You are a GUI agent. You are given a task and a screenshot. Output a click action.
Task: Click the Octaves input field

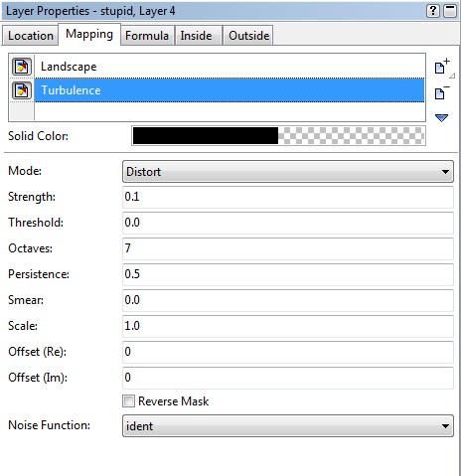pyautogui.click(x=288, y=248)
